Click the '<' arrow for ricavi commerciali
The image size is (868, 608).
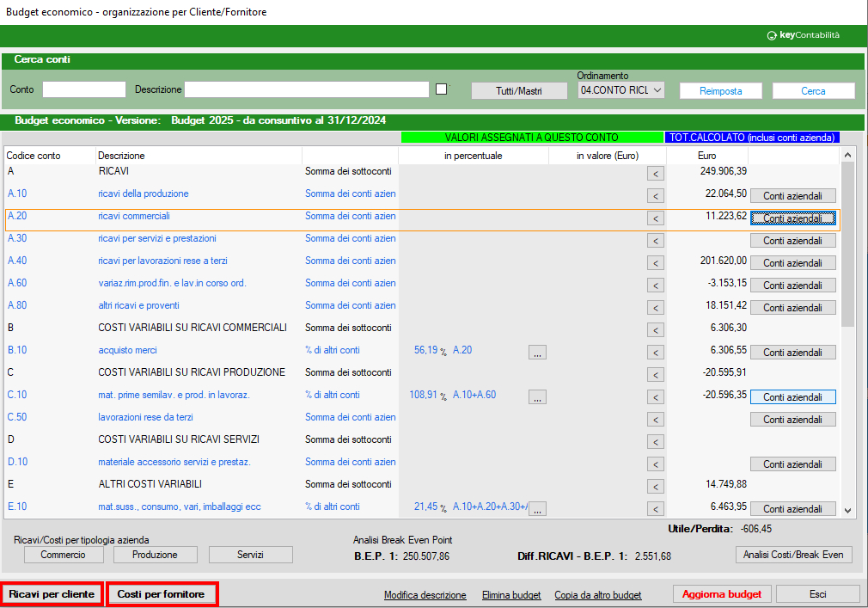click(x=656, y=218)
